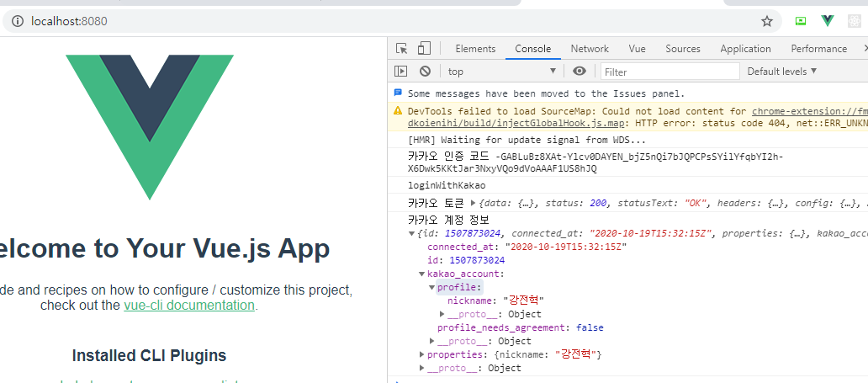Open the Vue devtools tab
Screen dimensions: 868x383
coord(638,49)
